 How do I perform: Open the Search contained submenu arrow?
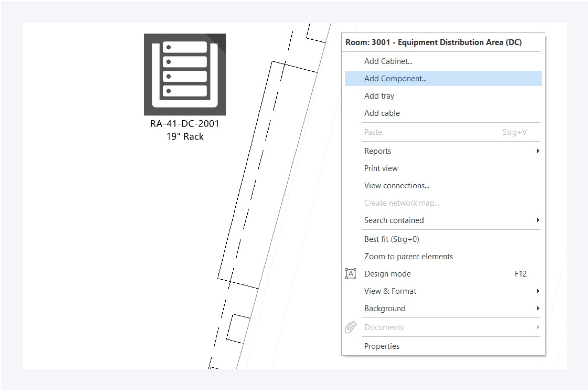point(538,220)
